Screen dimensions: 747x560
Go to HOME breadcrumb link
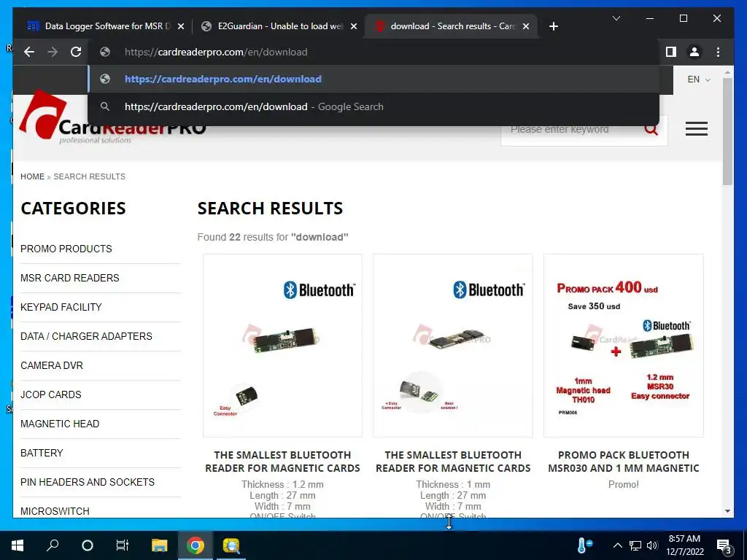32,176
